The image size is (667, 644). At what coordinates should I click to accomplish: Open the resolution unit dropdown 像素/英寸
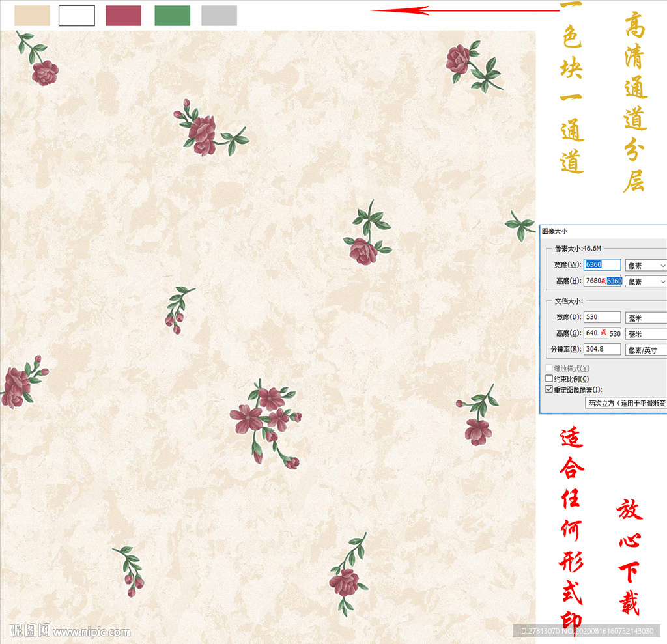coord(646,350)
